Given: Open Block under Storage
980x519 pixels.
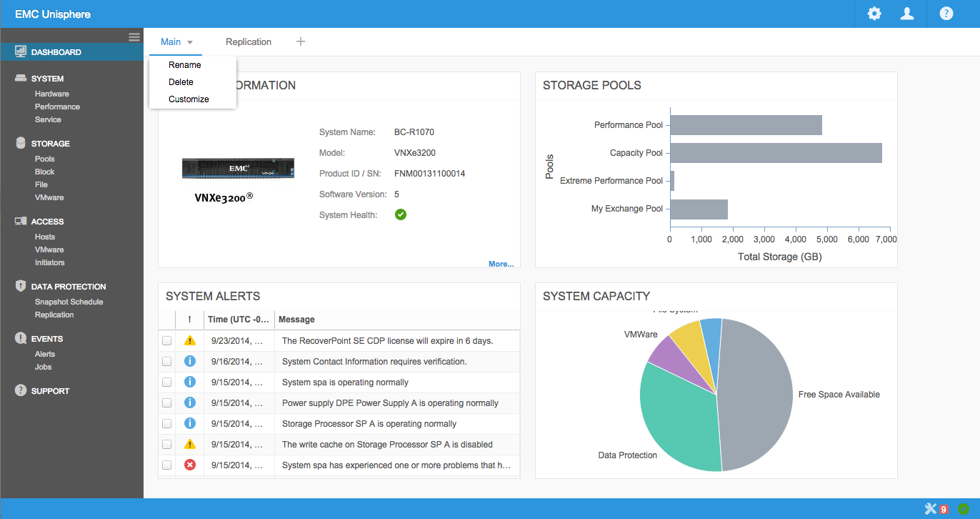Looking at the screenshot, I should 45,172.
